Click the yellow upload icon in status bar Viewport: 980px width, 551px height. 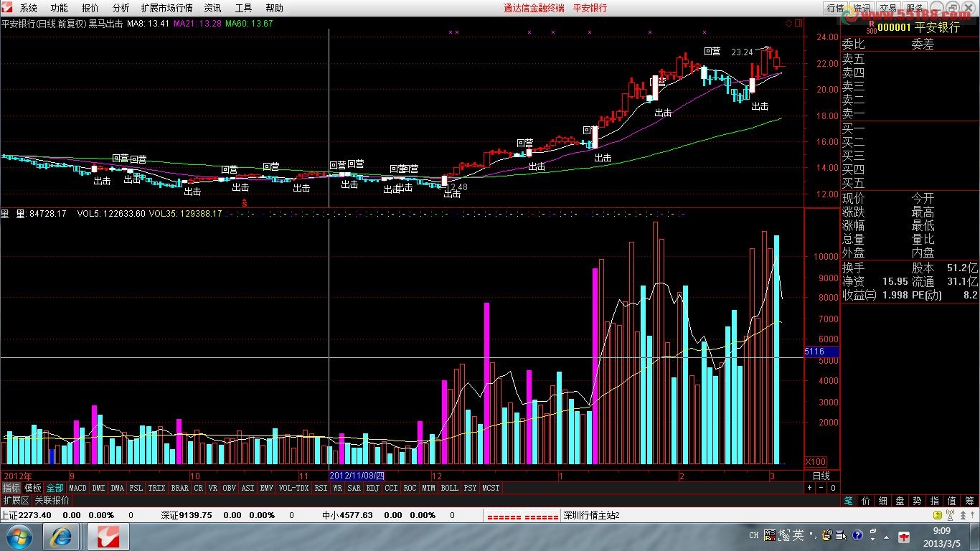937,515
